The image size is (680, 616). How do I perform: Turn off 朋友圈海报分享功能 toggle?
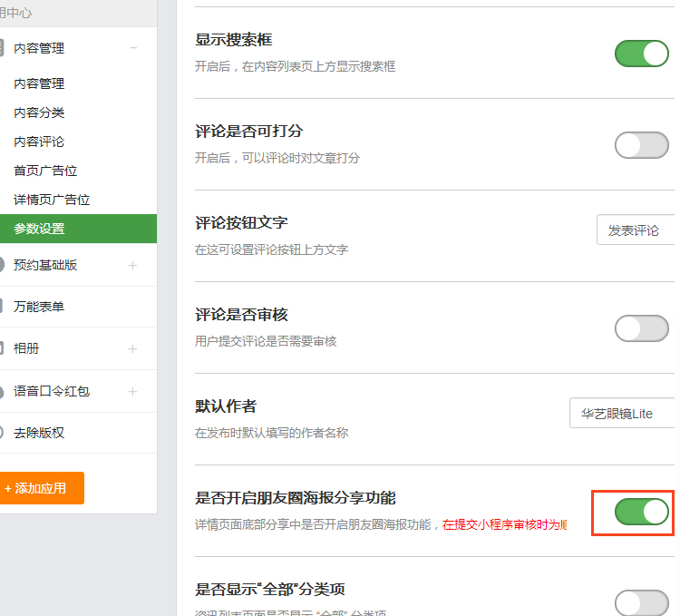click(641, 512)
